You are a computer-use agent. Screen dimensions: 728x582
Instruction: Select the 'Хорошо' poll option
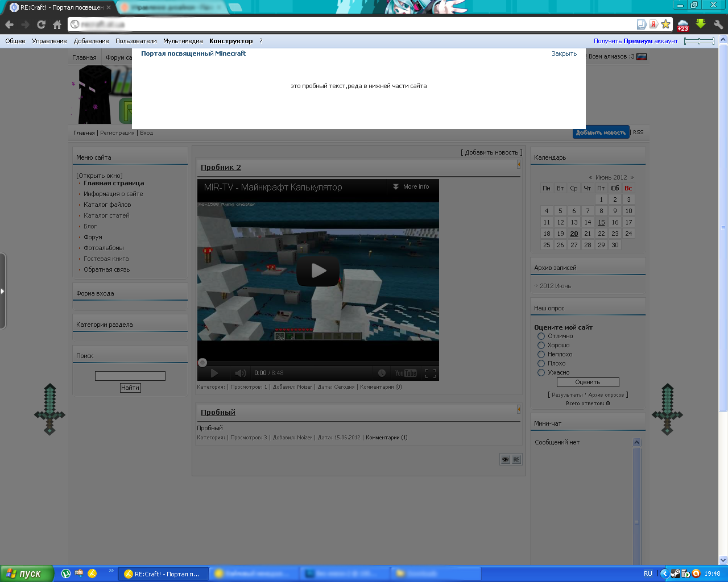click(x=541, y=345)
